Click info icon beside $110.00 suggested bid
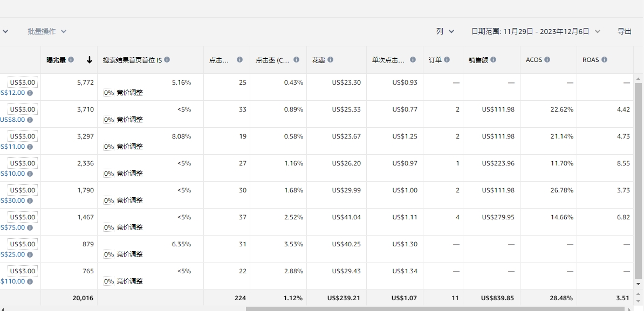 coord(30,281)
